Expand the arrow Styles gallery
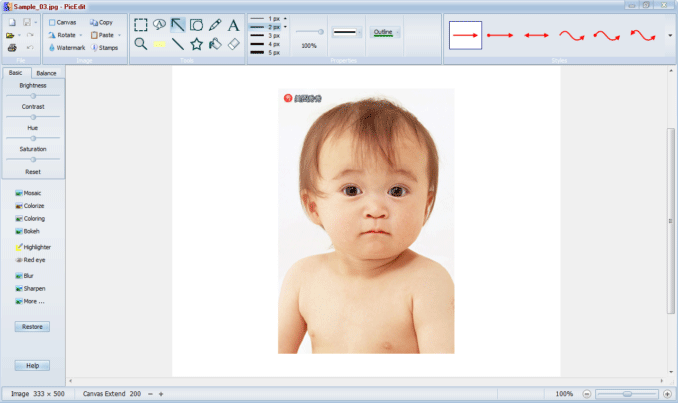This screenshot has height=403, width=678. (670, 35)
